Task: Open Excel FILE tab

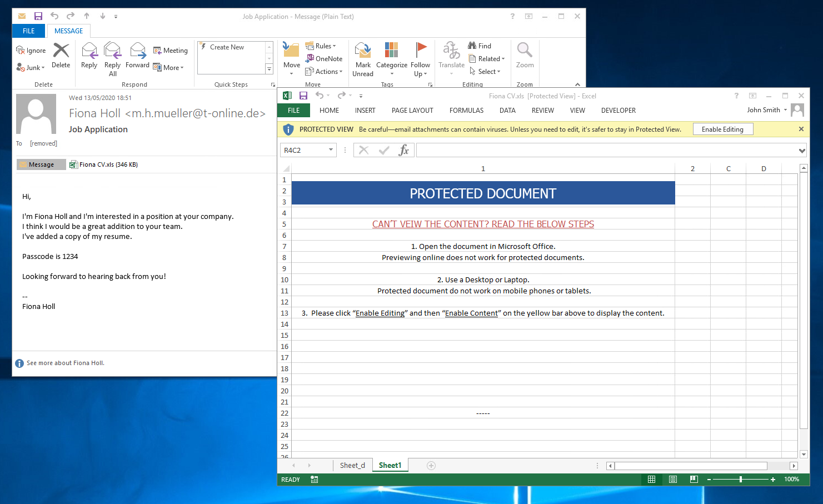Action: click(x=294, y=111)
